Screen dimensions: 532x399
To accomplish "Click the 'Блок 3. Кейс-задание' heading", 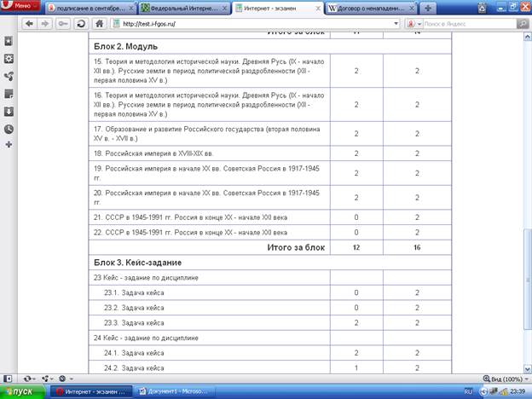I will coord(137,263).
